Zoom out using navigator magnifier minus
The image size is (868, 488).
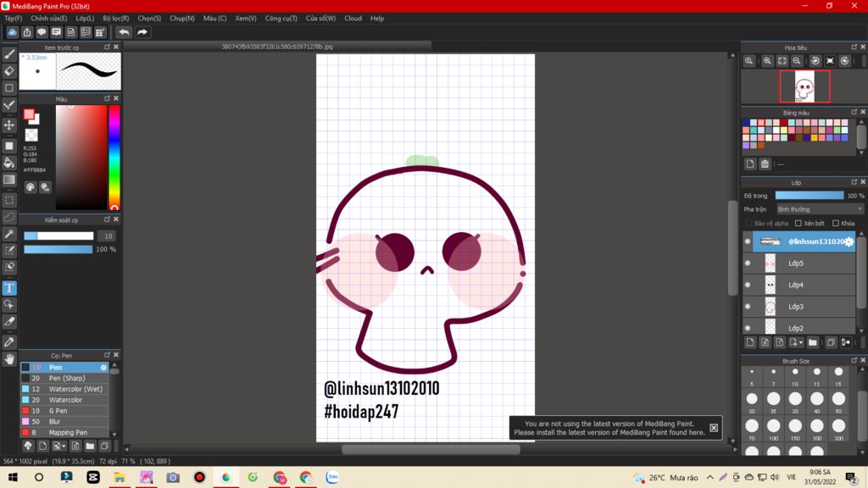coord(797,61)
